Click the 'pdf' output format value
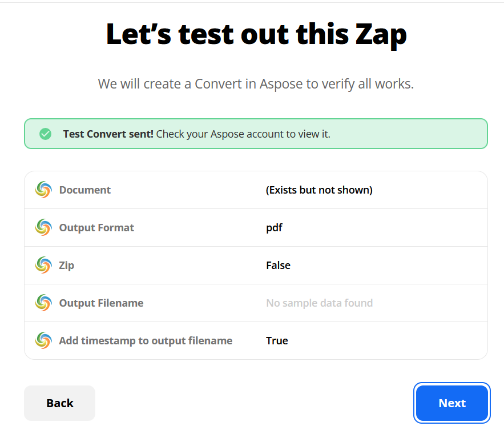Screen dimensions: 504x438 (x=274, y=228)
